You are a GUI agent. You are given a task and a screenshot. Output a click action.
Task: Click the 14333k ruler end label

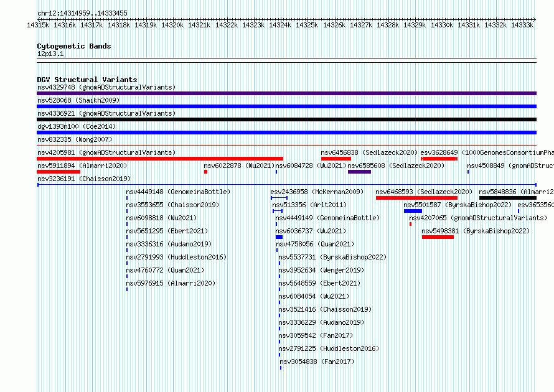pos(522,25)
